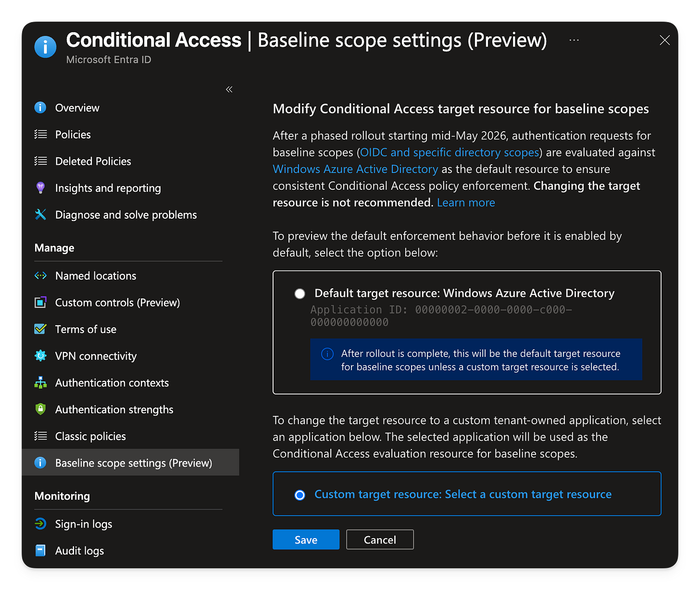The image size is (700, 590).
Task: Click the Deleted Policies list icon
Action: click(x=40, y=161)
